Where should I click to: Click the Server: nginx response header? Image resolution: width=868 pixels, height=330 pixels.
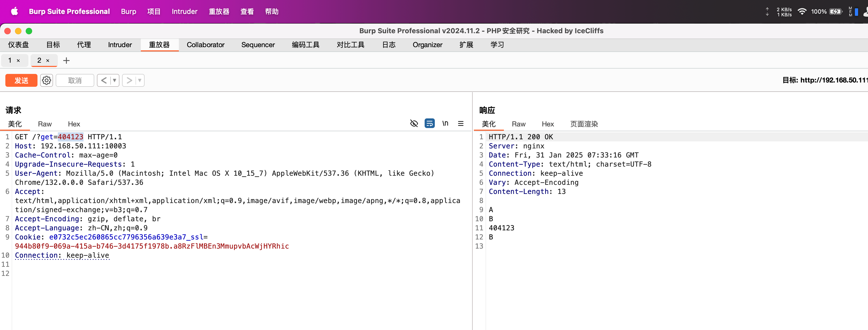click(516, 146)
